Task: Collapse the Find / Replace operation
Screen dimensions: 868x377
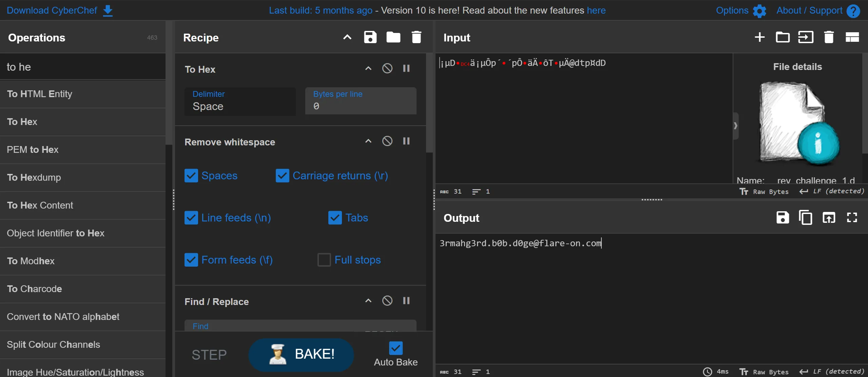Action: [x=368, y=301]
